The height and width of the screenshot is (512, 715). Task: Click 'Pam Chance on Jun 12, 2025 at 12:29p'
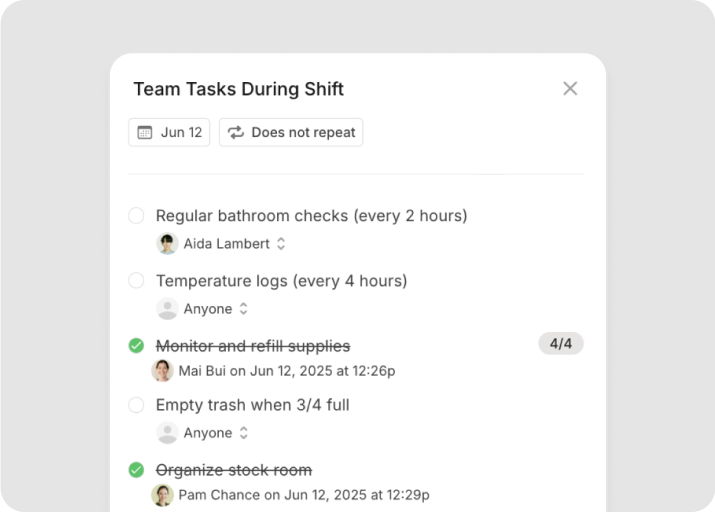(304, 495)
